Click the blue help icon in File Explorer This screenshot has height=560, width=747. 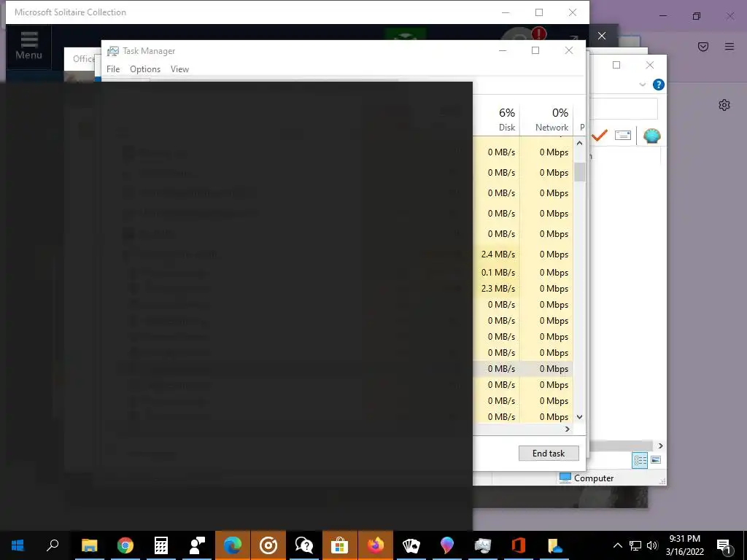click(x=659, y=85)
